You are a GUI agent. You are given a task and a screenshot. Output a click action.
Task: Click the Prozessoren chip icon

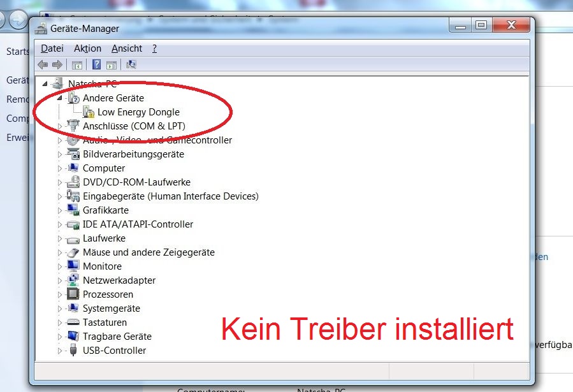click(x=73, y=294)
